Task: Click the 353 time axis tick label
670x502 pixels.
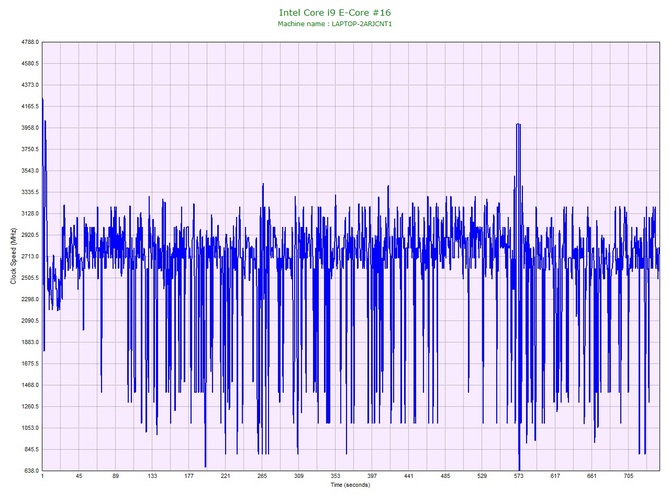Action: pos(335,476)
